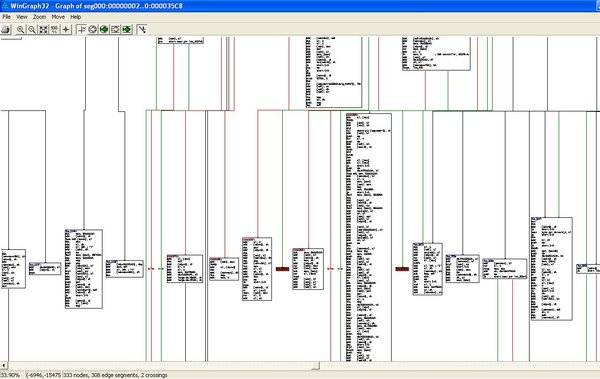Select the filled green circle view icon
Viewport: 600px width, 379px height.
tap(104, 29)
